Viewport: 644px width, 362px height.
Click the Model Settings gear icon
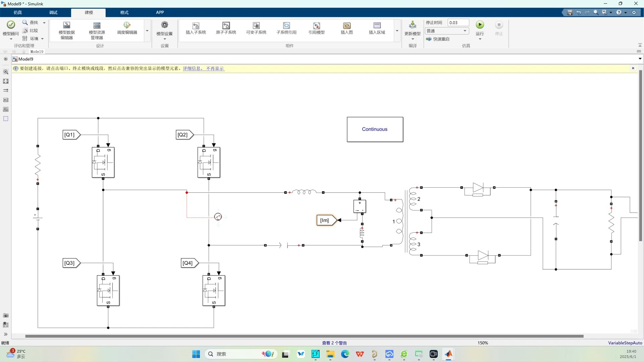(x=164, y=25)
